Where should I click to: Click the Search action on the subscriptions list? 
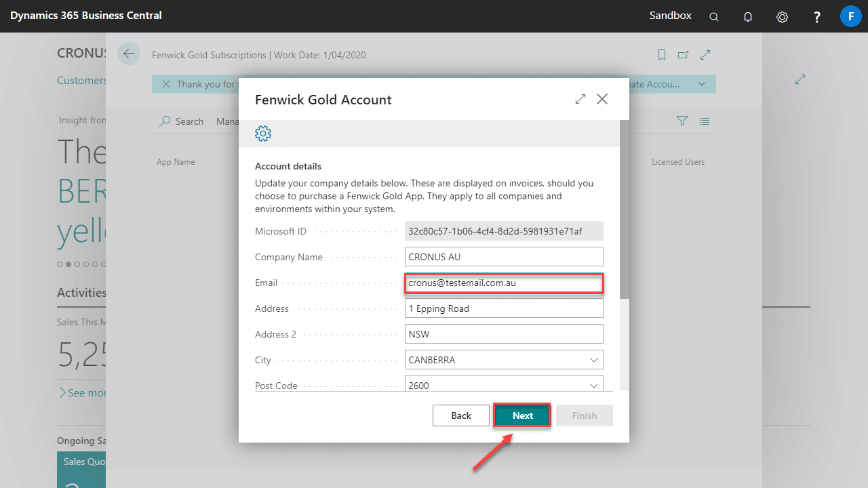[x=181, y=121]
